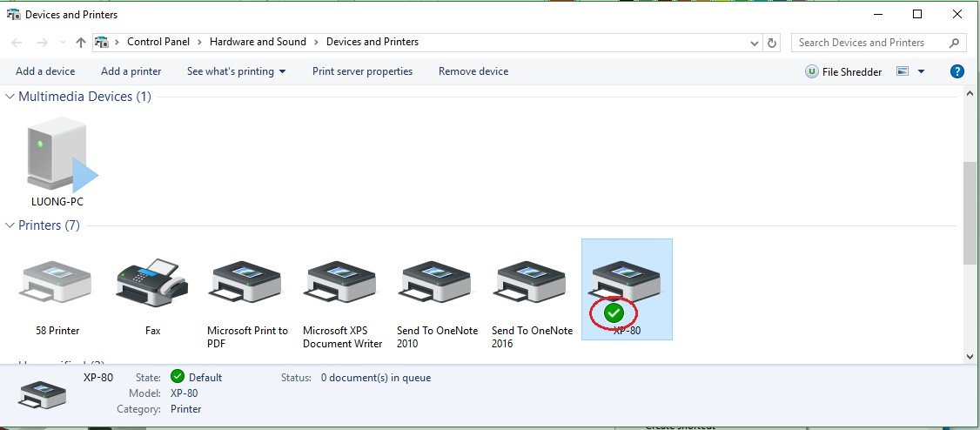Select Send To OneNote 2010 printer
The height and width of the screenshot is (430, 980).
437,282
